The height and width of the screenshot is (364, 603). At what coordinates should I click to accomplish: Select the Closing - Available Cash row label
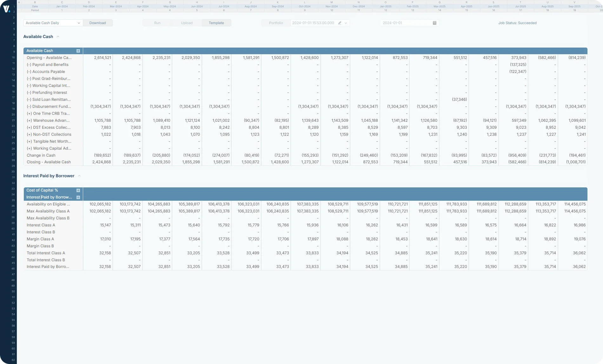pyautogui.click(x=48, y=162)
